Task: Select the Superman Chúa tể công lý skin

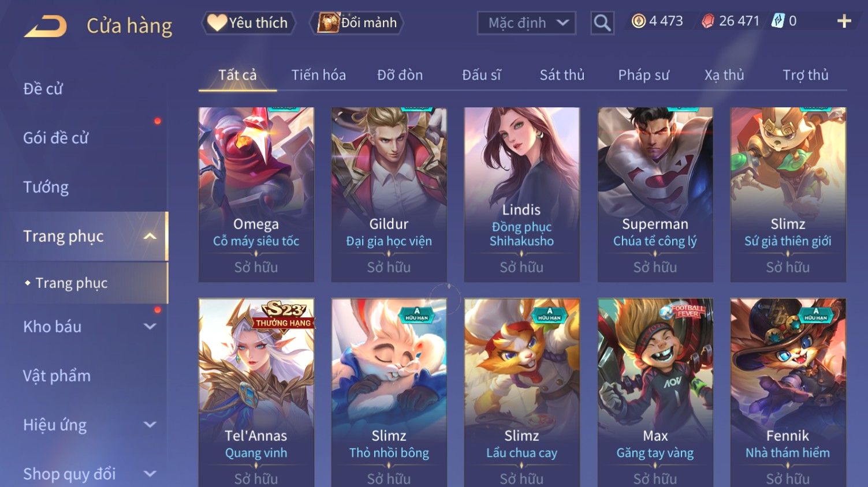Action: (x=655, y=194)
